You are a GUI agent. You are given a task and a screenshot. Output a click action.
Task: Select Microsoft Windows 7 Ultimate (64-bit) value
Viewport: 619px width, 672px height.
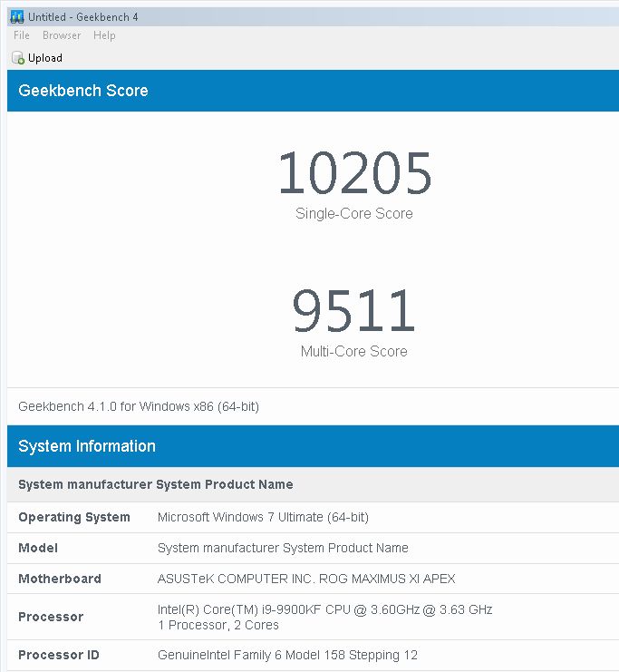click(263, 517)
